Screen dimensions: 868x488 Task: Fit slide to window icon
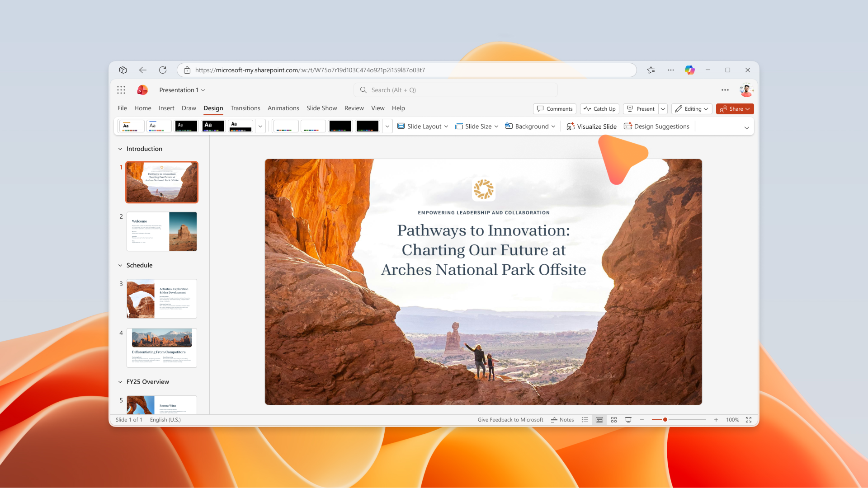(749, 420)
